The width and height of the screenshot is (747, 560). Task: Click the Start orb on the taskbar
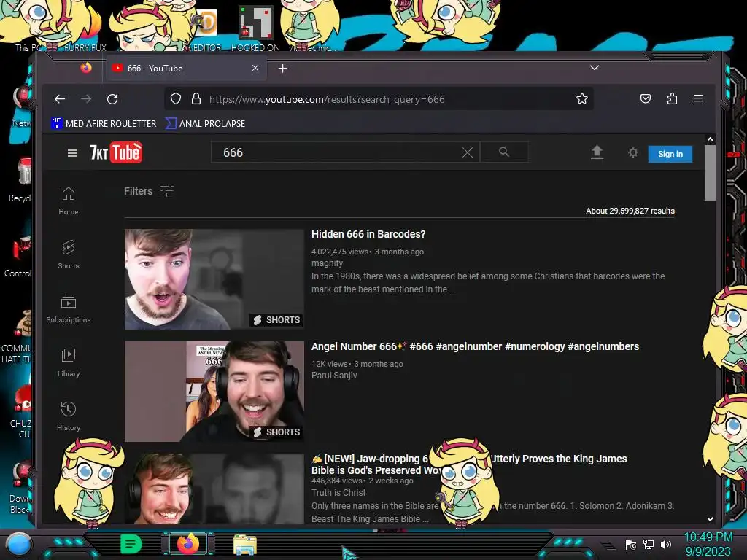(19, 544)
